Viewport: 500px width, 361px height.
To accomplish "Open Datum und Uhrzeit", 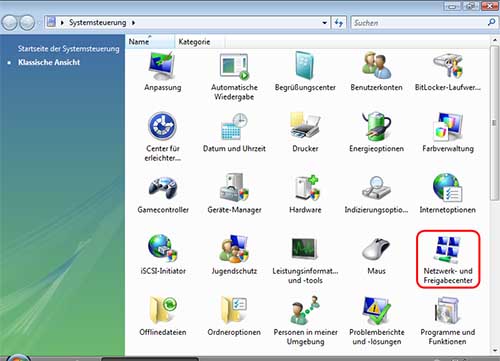I will [234, 133].
